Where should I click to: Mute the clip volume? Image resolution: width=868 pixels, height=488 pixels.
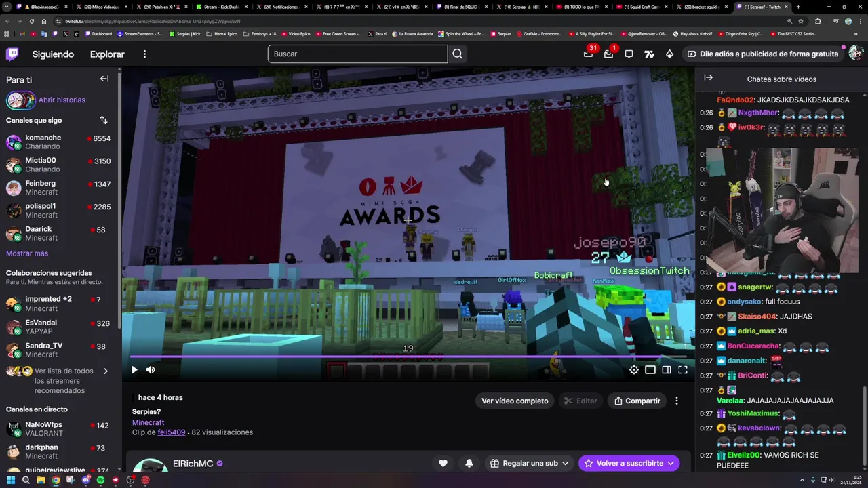[151, 369]
